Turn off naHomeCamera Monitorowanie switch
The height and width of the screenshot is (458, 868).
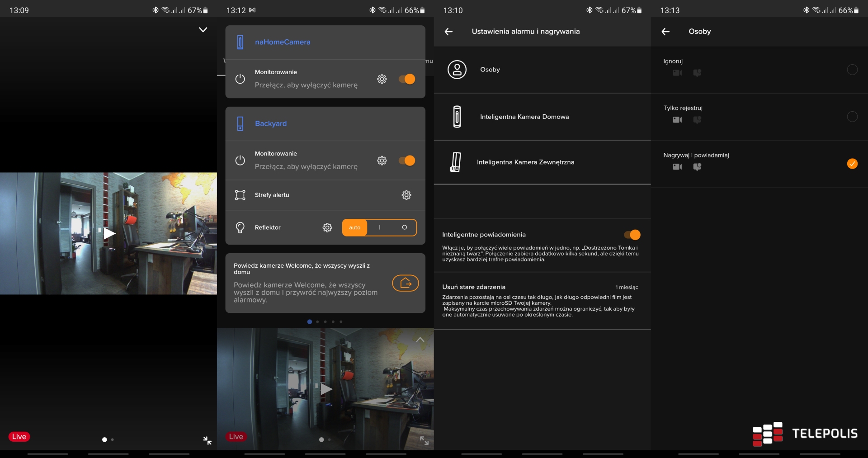pyautogui.click(x=407, y=79)
